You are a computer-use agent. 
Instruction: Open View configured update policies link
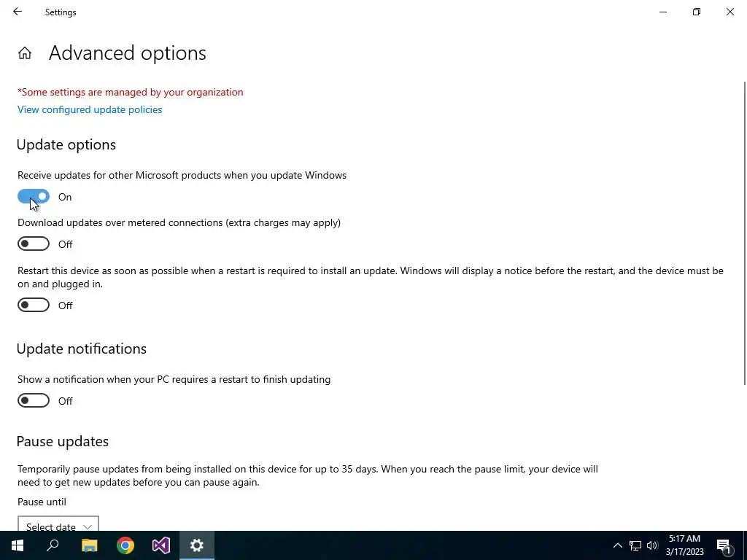[90, 109]
